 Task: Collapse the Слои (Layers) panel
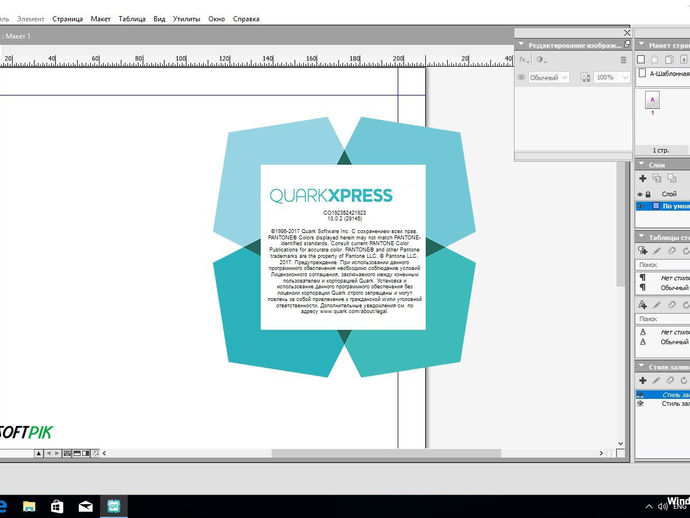tap(642, 164)
